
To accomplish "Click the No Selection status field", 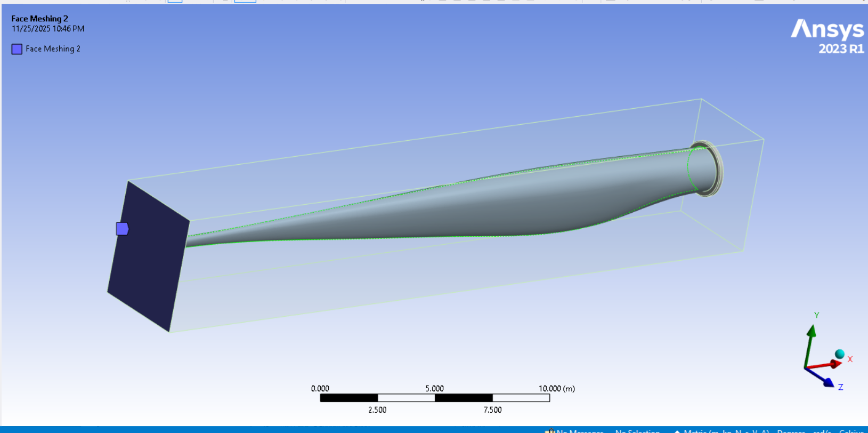I will click(x=637, y=430).
